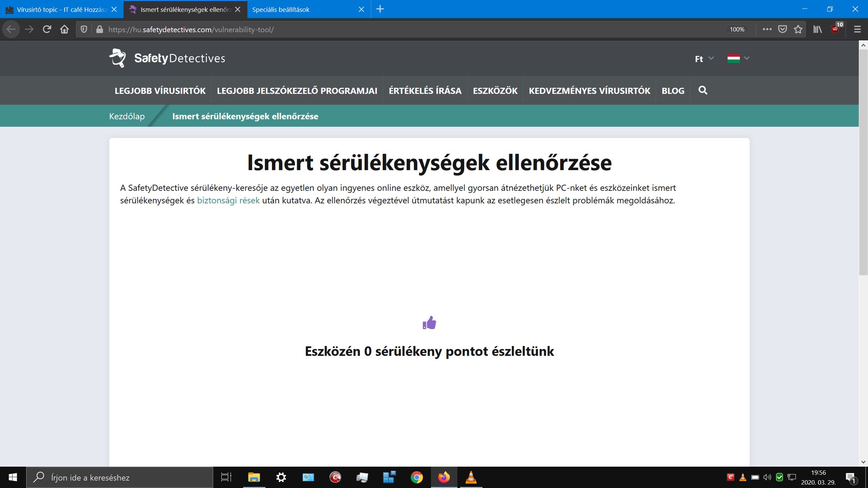Open site search magnifier
This screenshot has height=488, width=868.
[x=703, y=90]
